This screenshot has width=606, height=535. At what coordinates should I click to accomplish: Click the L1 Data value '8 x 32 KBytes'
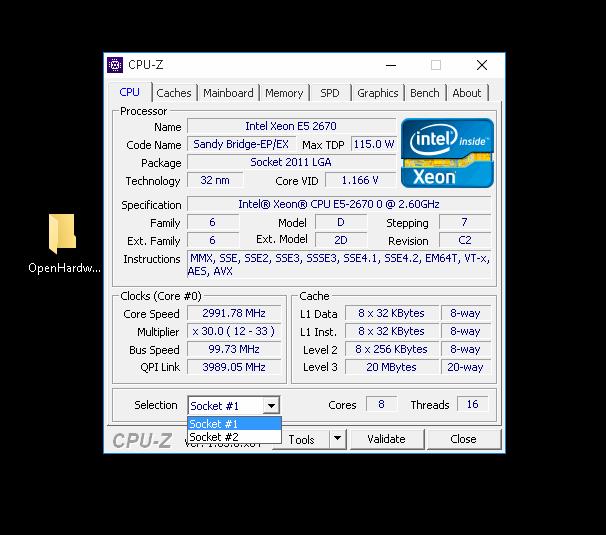point(392,313)
